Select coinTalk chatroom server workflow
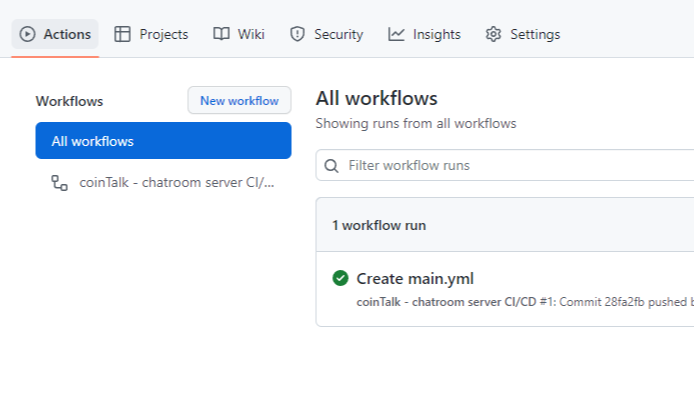 [x=163, y=182]
